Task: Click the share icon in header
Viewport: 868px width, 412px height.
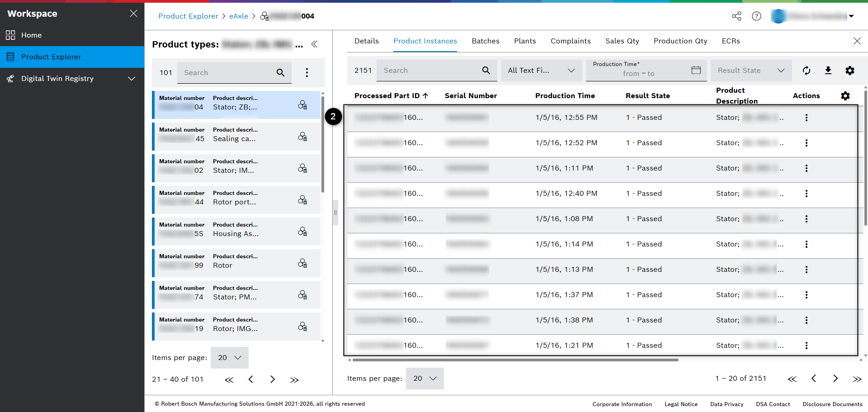Action: click(x=736, y=16)
